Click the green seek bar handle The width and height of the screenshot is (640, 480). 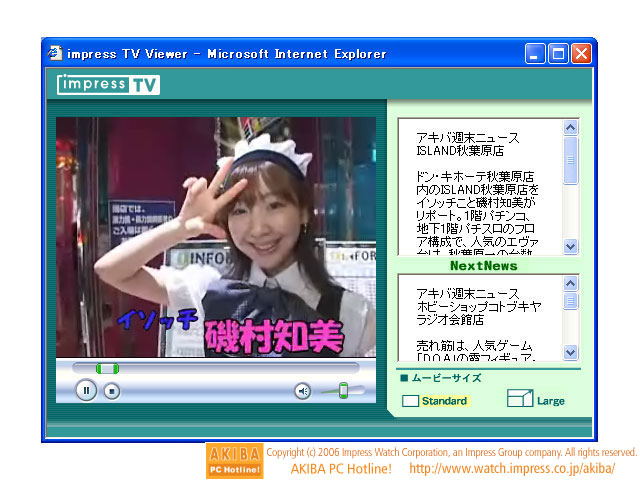(x=107, y=369)
